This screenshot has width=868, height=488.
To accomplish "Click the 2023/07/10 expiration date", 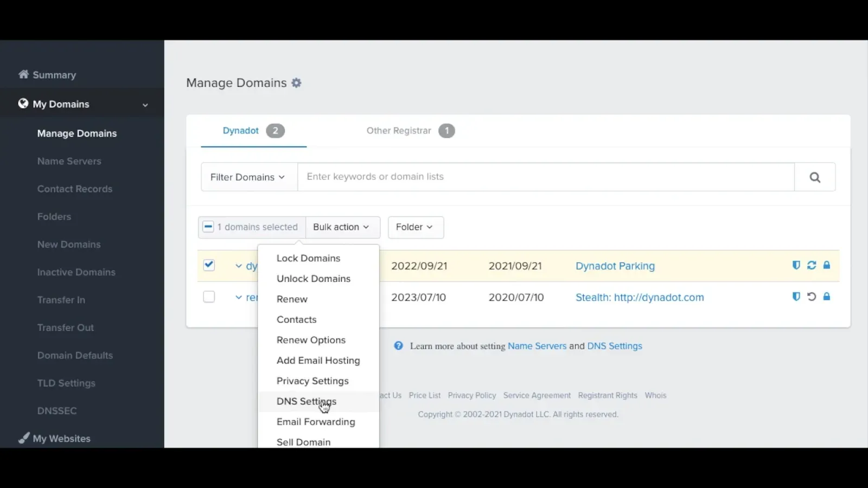I will click(419, 297).
